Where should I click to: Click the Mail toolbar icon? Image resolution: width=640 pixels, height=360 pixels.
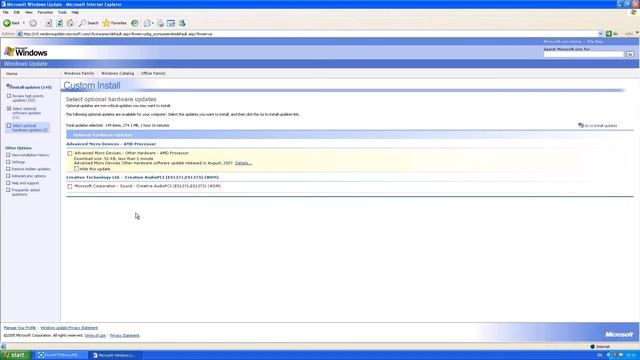tap(147, 23)
